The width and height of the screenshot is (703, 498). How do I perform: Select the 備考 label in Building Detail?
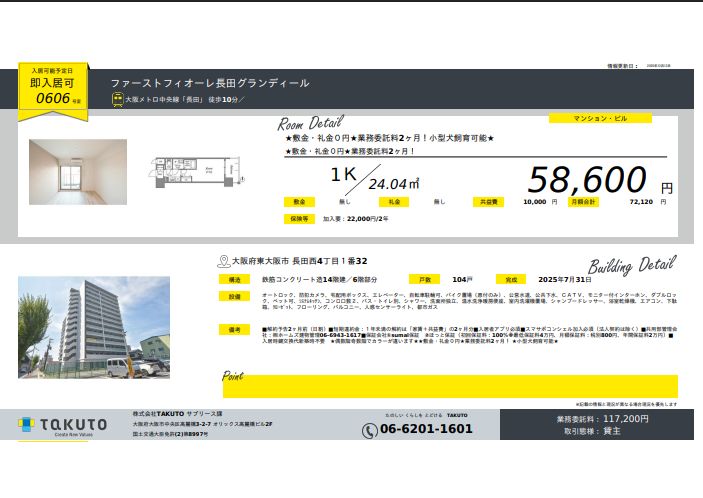pos(234,328)
